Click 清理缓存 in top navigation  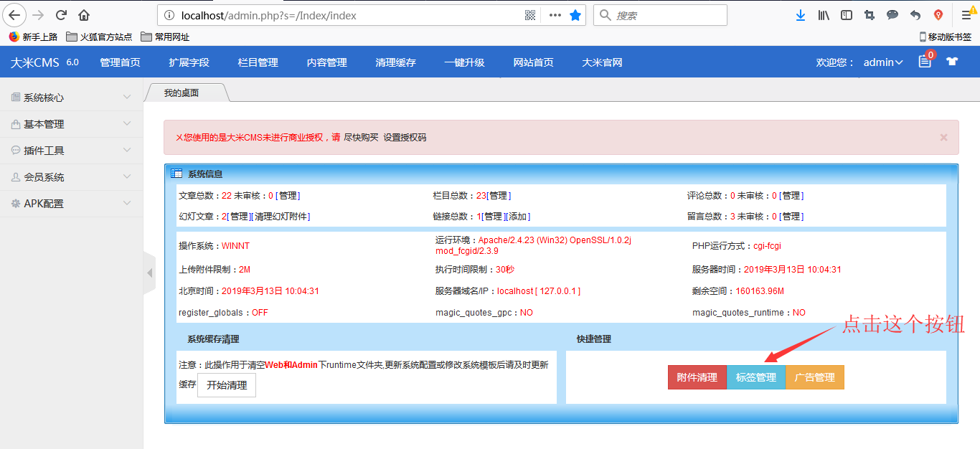point(395,62)
